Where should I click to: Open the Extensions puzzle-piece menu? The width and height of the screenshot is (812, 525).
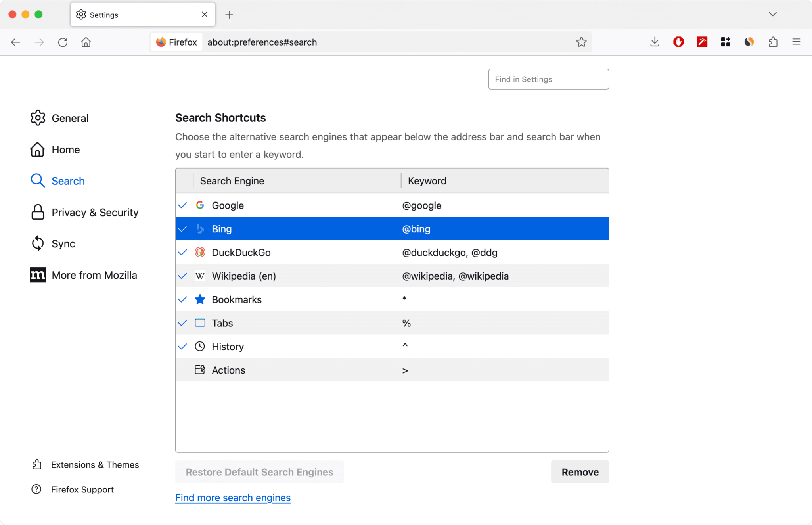tap(773, 42)
